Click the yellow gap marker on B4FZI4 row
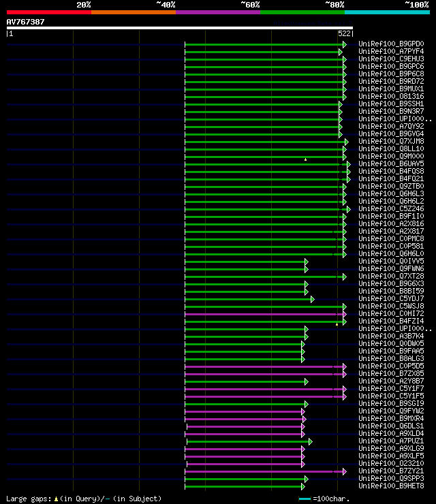Image resolution: width=436 pixels, height=504 pixels. [337, 324]
